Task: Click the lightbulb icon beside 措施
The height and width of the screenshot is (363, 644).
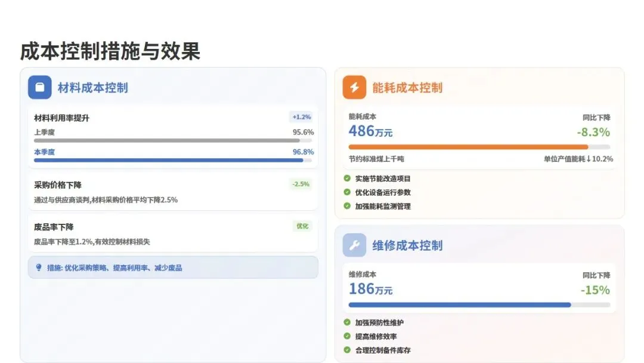Action: point(39,267)
